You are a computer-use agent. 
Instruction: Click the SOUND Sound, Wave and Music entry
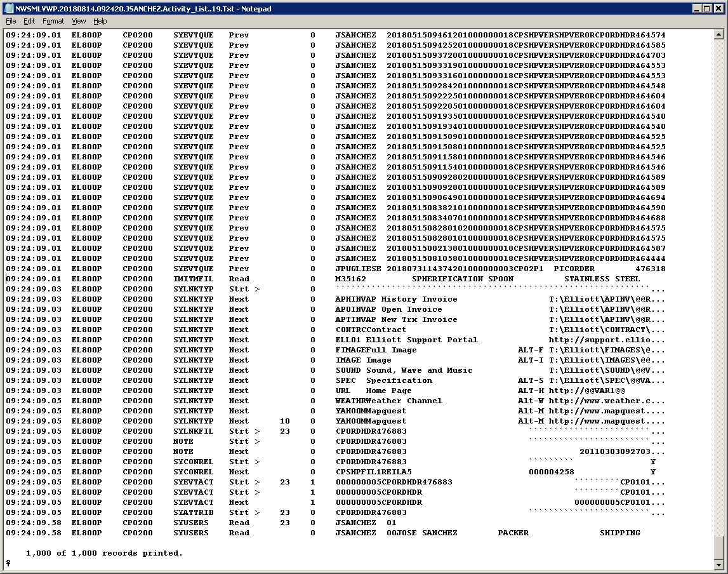tap(404, 371)
